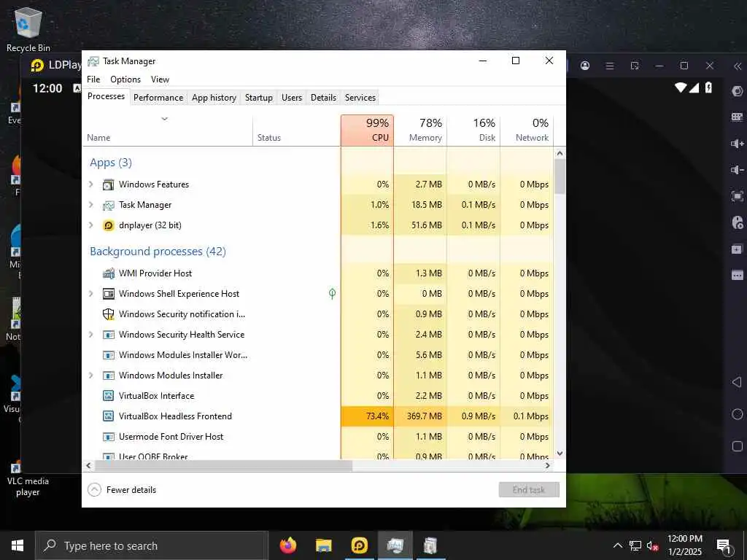Click the End task button
Viewport: 747px width, 560px height.
[529, 489]
